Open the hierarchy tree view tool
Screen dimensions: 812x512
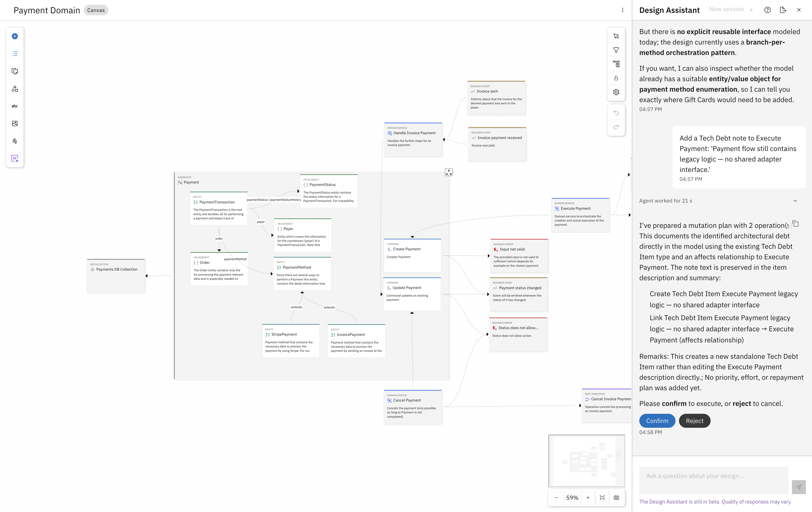616,64
